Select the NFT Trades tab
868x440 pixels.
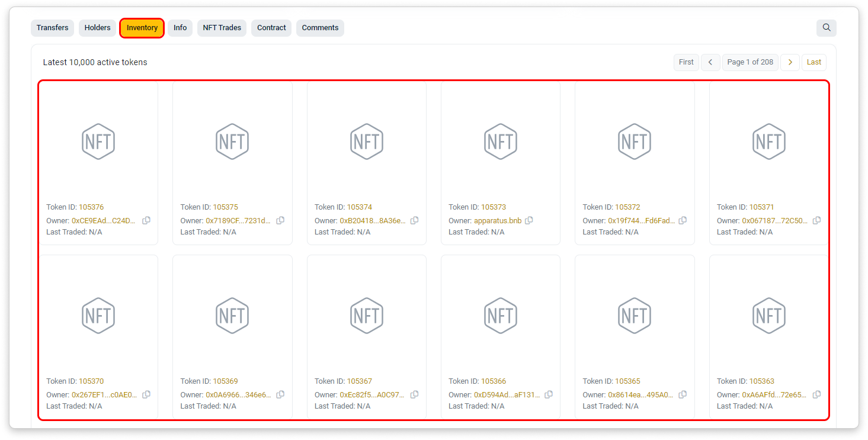(x=222, y=28)
